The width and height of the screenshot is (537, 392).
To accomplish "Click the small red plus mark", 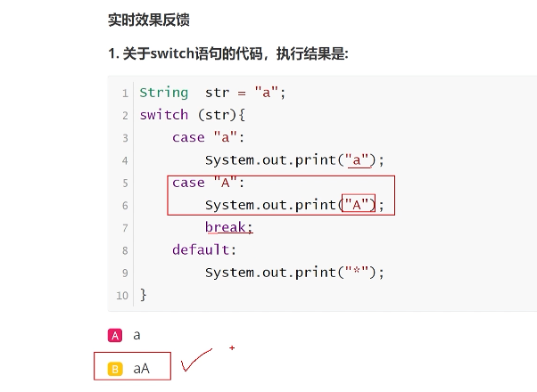I will pyautogui.click(x=232, y=347).
